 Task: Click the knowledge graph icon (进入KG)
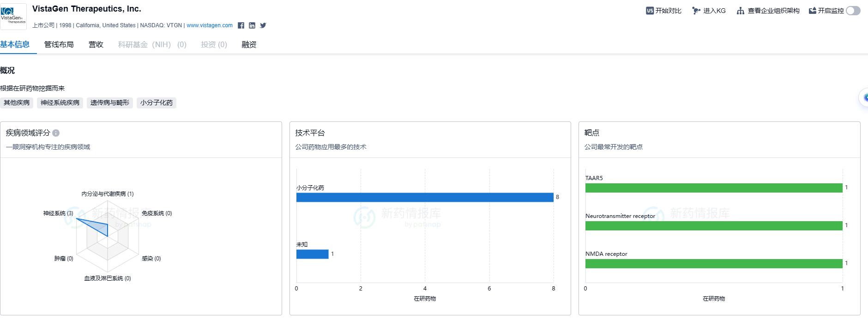pyautogui.click(x=696, y=11)
